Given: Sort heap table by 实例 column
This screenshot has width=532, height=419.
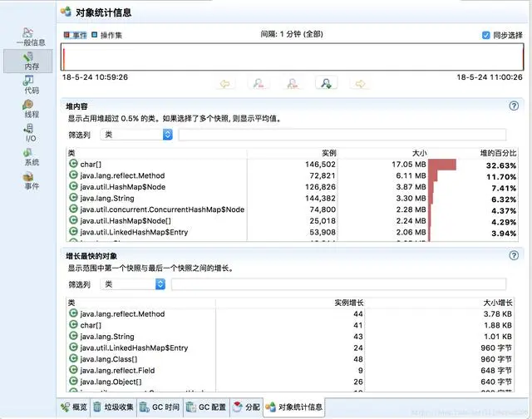Looking at the screenshot, I should pyautogui.click(x=293, y=153).
